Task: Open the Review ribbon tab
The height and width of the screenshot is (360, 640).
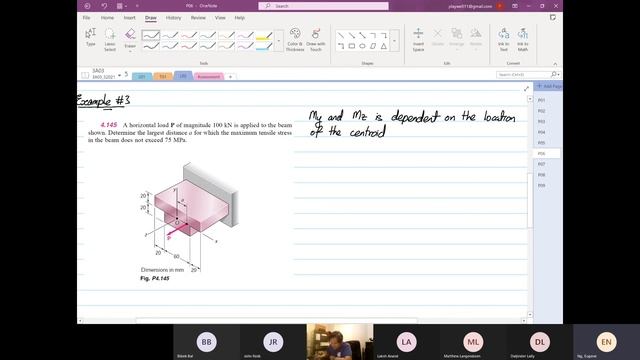Action: tap(198, 18)
